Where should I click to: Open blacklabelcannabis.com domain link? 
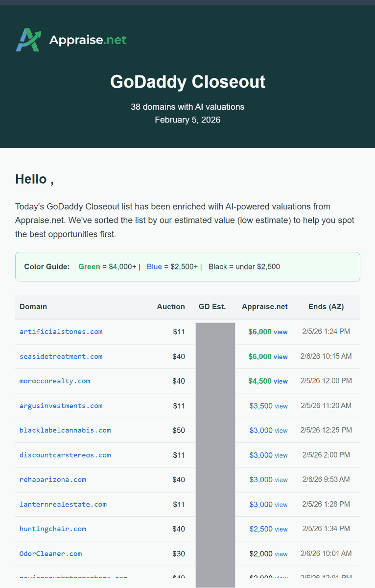65,430
